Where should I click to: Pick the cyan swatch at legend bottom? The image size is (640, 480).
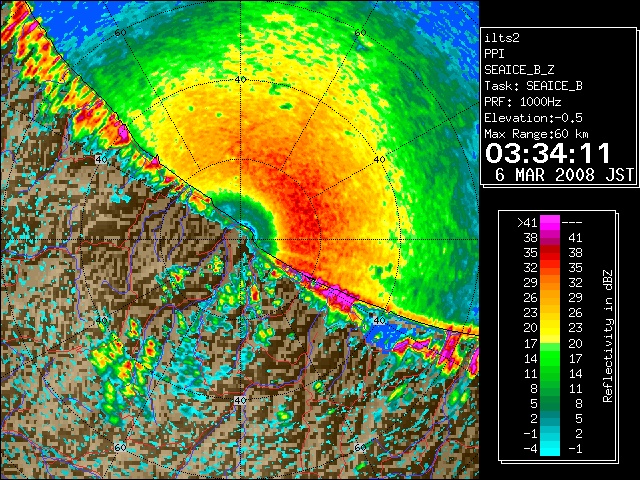click(549, 448)
